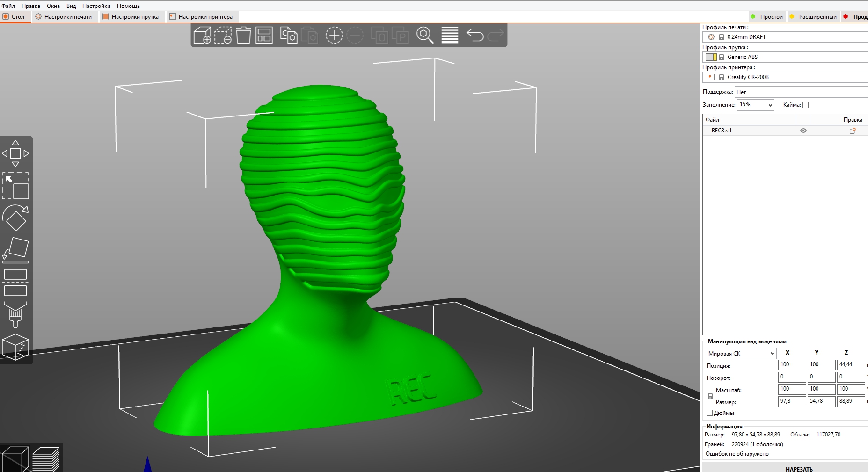Toggle the Дюймы inches checkbox
This screenshot has width=868, height=472.
click(709, 413)
